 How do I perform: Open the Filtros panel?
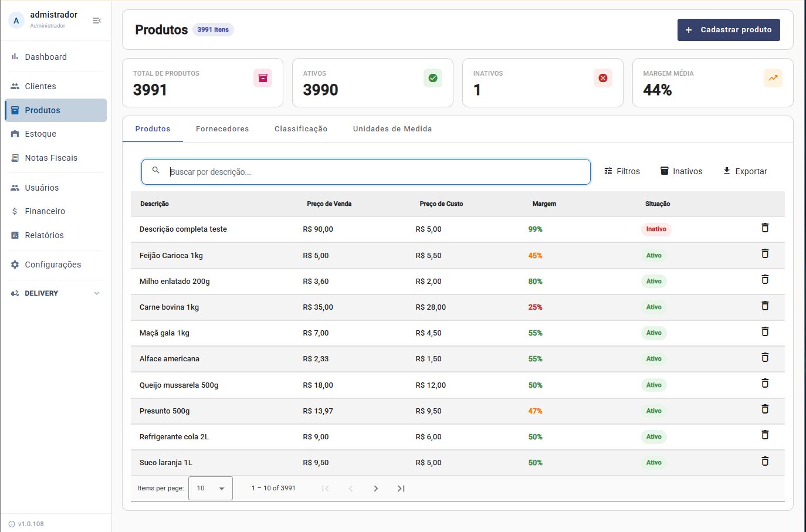tap(622, 171)
